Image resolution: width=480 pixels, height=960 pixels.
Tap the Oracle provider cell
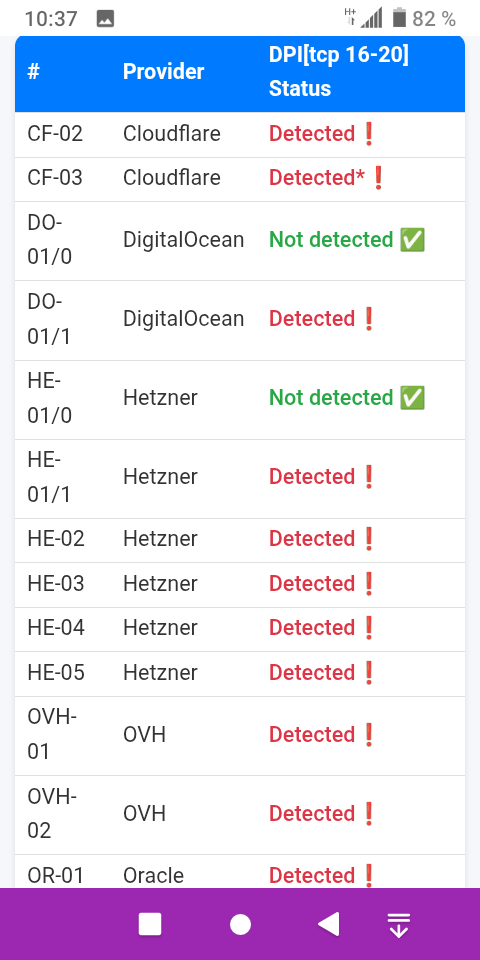(x=153, y=875)
